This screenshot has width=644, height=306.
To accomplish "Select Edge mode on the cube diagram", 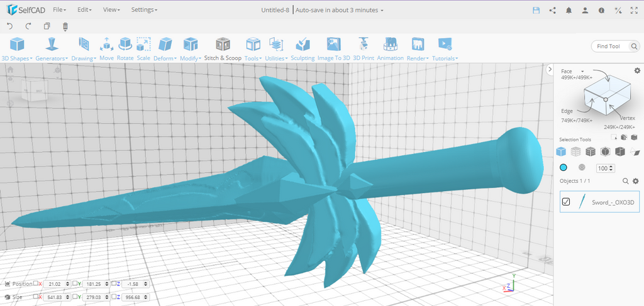I will (566, 111).
